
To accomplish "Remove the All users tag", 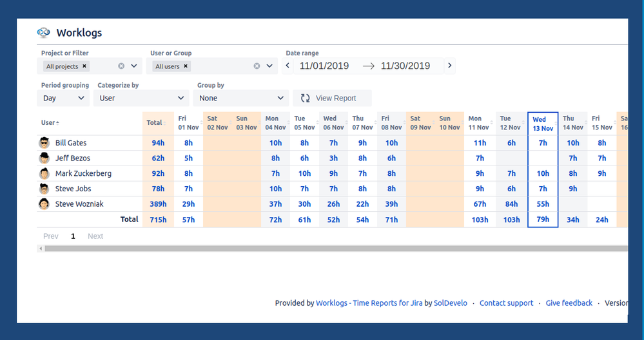I will pyautogui.click(x=185, y=66).
